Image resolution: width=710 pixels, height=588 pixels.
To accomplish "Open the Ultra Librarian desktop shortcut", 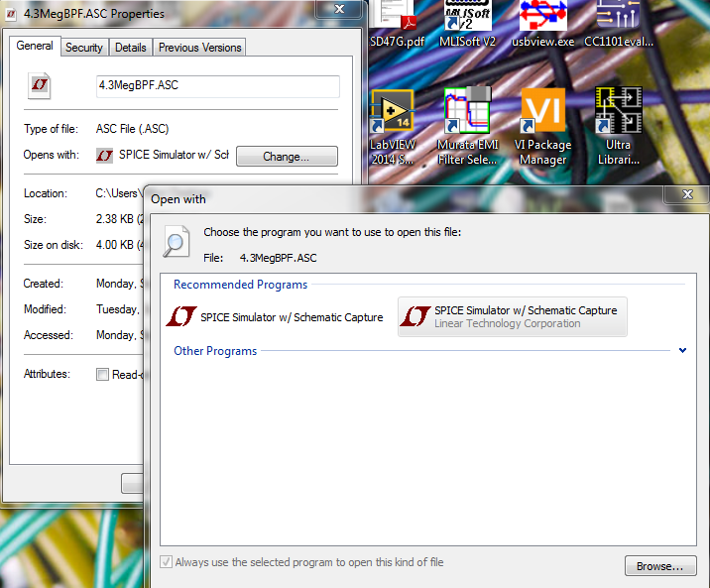I will pos(618,128).
